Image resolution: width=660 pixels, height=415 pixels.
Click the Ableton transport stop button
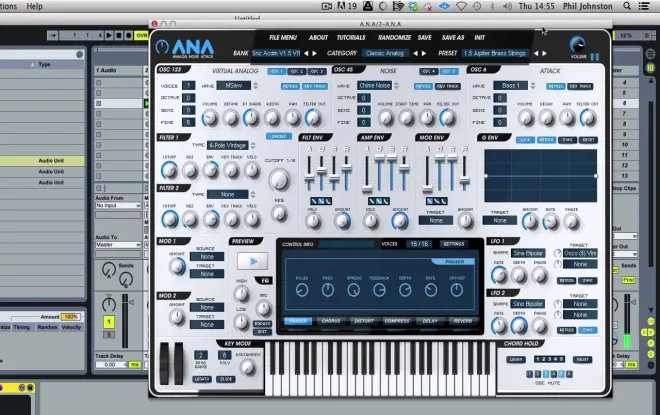[119, 35]
